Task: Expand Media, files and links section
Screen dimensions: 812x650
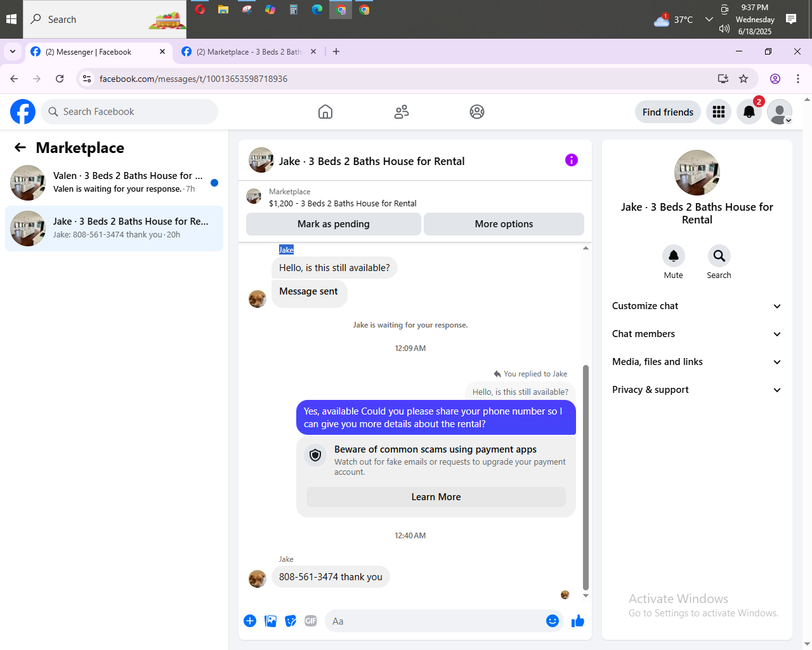Action: pyautogui.click(x=697, y=362)
